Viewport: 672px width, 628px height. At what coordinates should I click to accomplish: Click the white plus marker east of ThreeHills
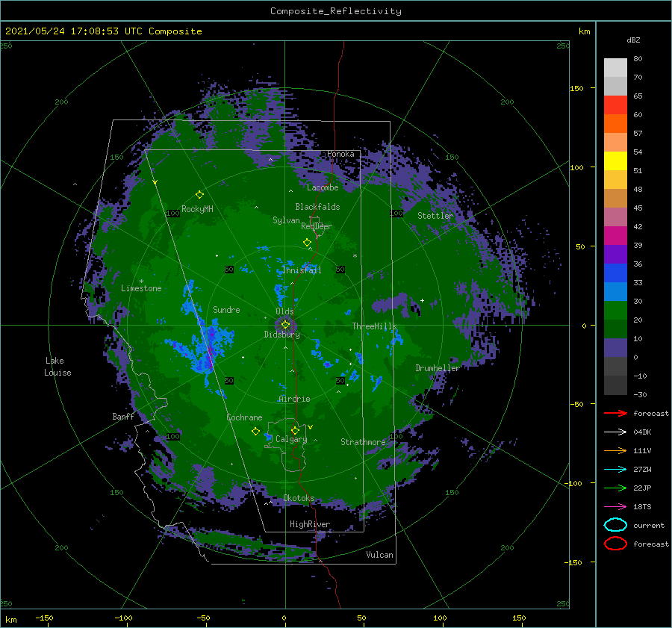coord(422,300)
